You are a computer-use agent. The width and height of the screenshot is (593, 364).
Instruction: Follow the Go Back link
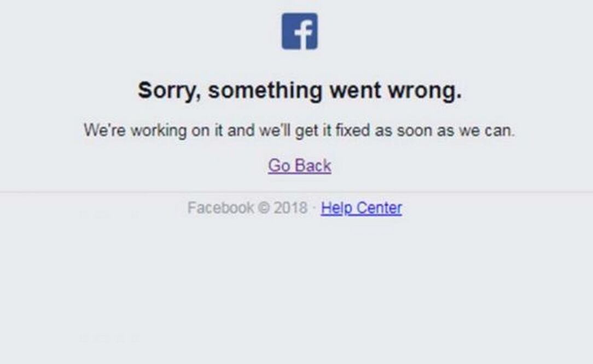(300, 166)
